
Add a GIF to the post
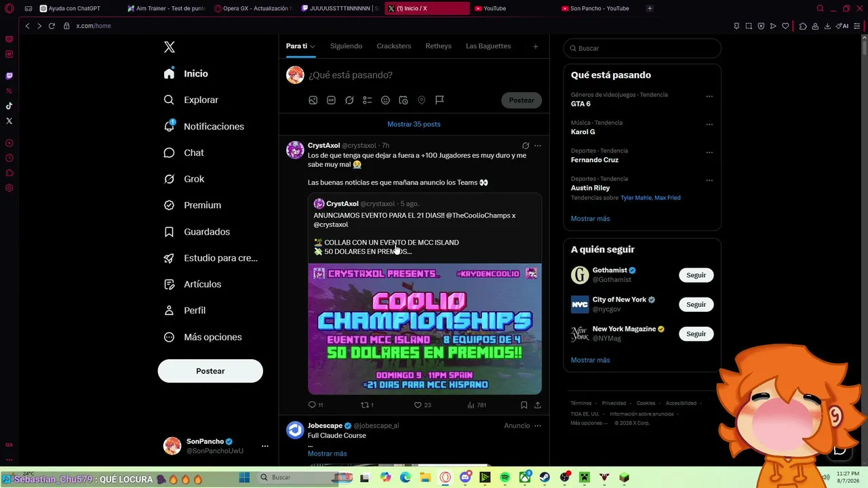pyautogui.click(x=331, y=100)
